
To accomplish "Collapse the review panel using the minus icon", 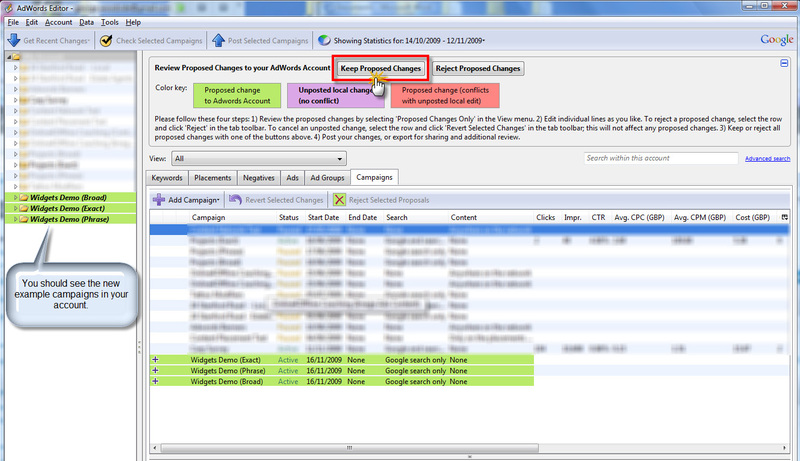I will [x=784, y=63].
